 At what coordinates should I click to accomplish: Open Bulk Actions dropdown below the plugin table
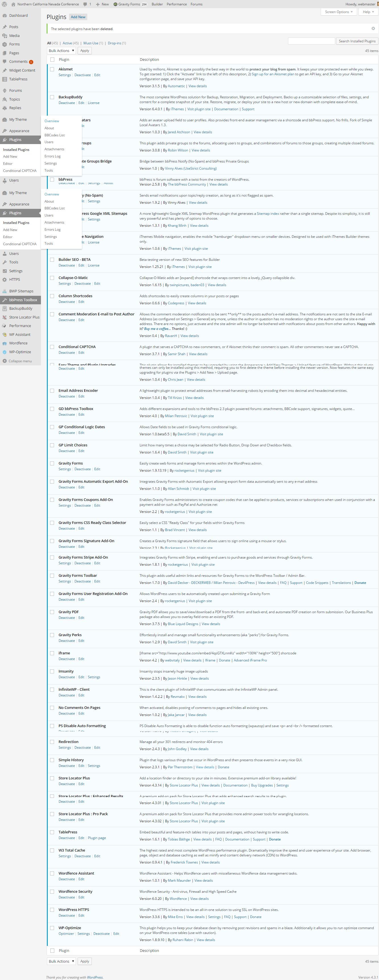[61, 961]
